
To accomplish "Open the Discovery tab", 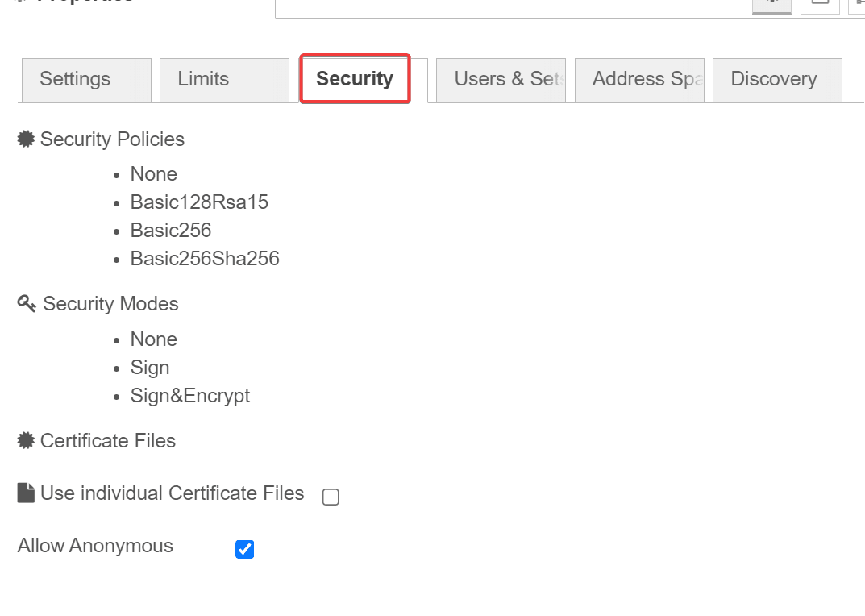I will pos(774,79).
